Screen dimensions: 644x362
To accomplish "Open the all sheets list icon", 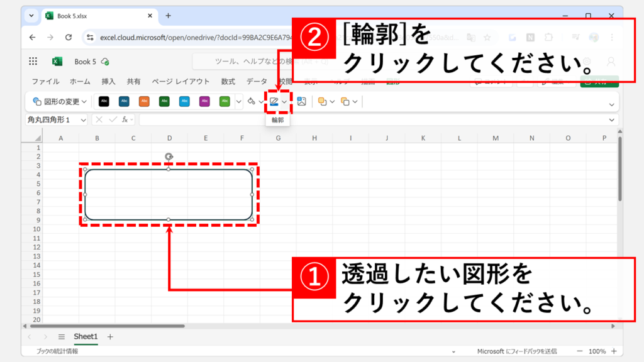I will click(x=62, y=337).
